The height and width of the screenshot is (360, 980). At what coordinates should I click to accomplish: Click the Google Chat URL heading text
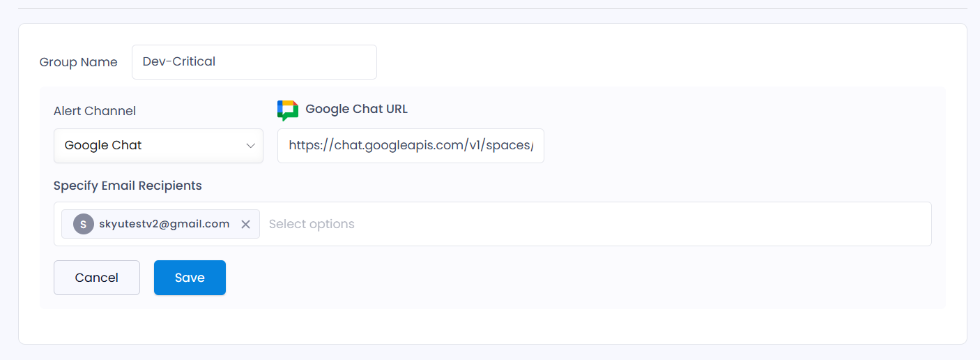pyautogui.click(x=356, y=109)
